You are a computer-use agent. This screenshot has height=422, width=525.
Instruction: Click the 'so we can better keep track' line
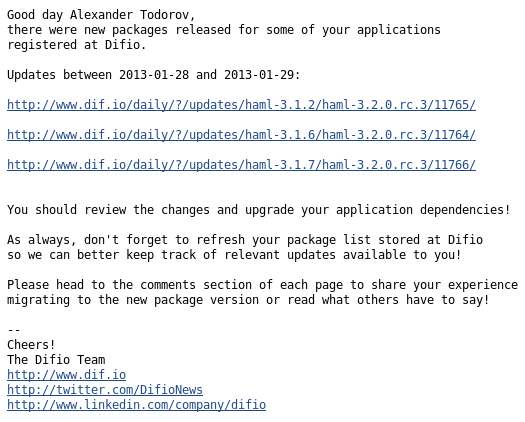234,255
